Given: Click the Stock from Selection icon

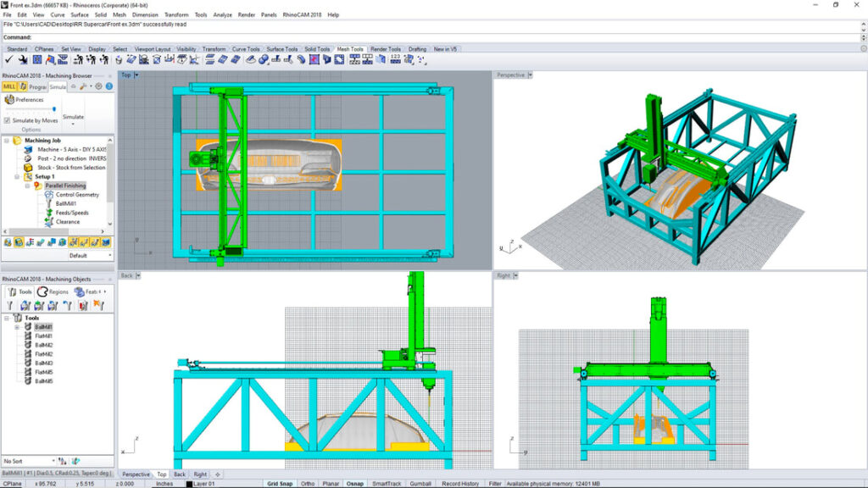Looking at the screenshot, I should point(30,168).
